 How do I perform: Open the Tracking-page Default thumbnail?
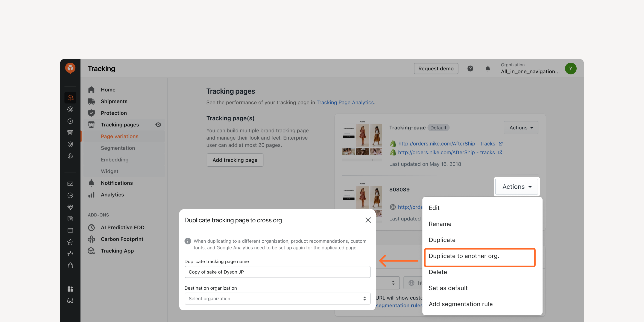point(362,141)
